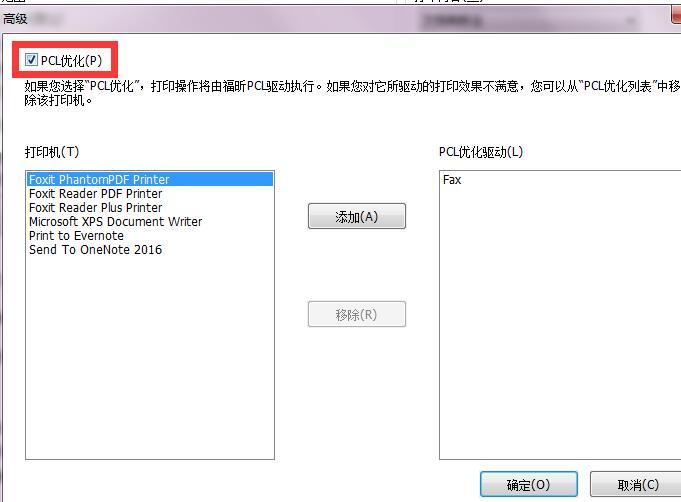
Task: Uncheck the PCL优化(P) checkbox
Action: (x=31, y=59)
